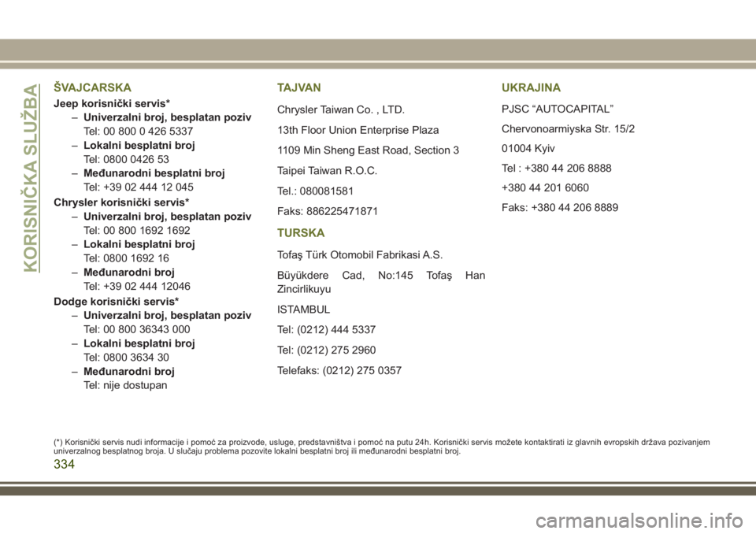This screenshot has width=756, height=534.
Task: Click the address line starting 'Büyükdere Cad, No:145'
Action: tap(381, 276)
